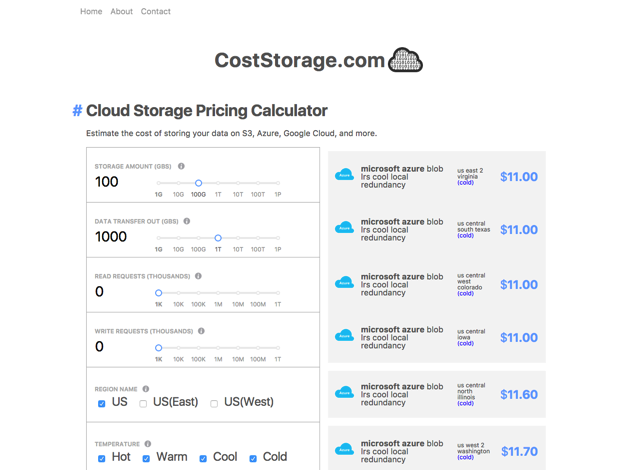Click $11.00 price for us central west colorado
This screenshot has width=640, height=470.
tap(519, 284)
